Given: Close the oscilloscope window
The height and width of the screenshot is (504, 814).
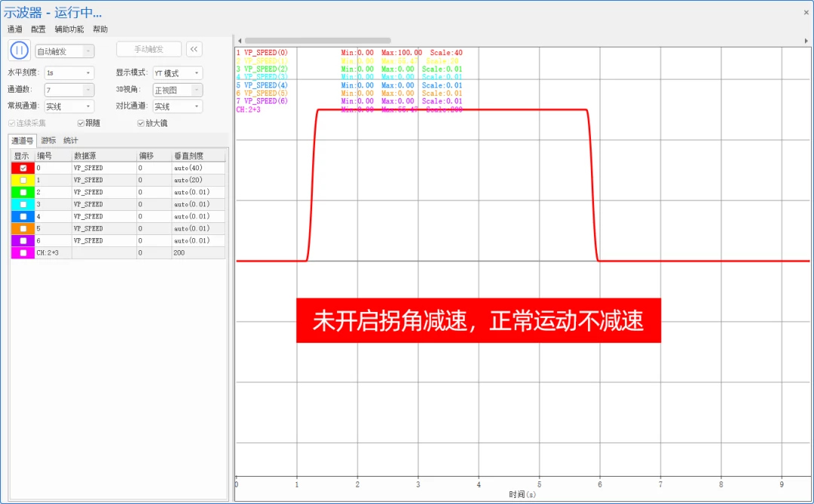Looking at the screenshot, I should [806, 13].
